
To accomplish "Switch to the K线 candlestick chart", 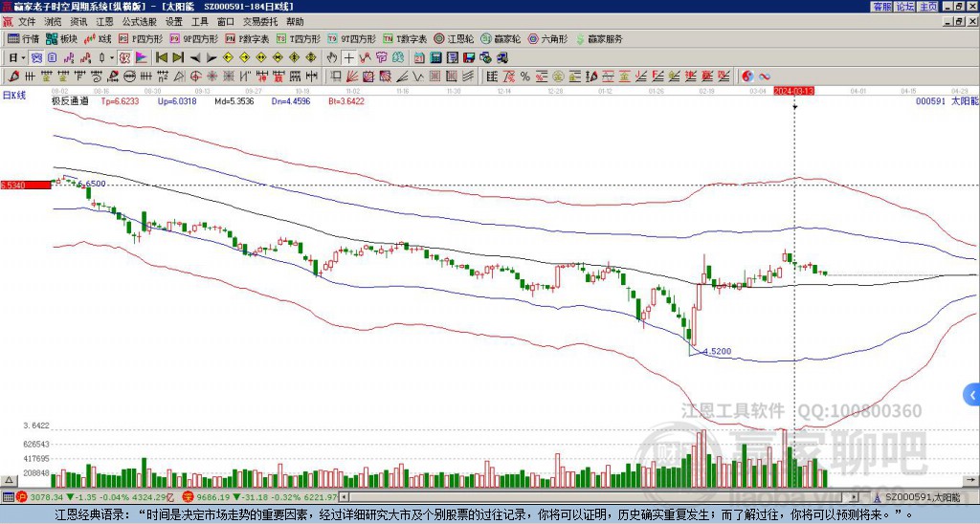I will (98, 38).
